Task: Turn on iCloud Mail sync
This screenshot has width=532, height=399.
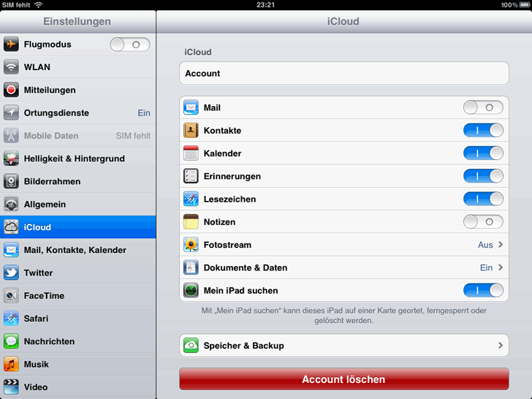Action: (483, 107)
